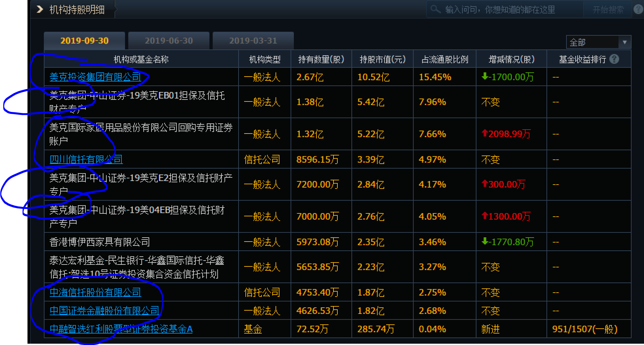
Task: Open 四川信托有限公司 link
Action: 86,159
